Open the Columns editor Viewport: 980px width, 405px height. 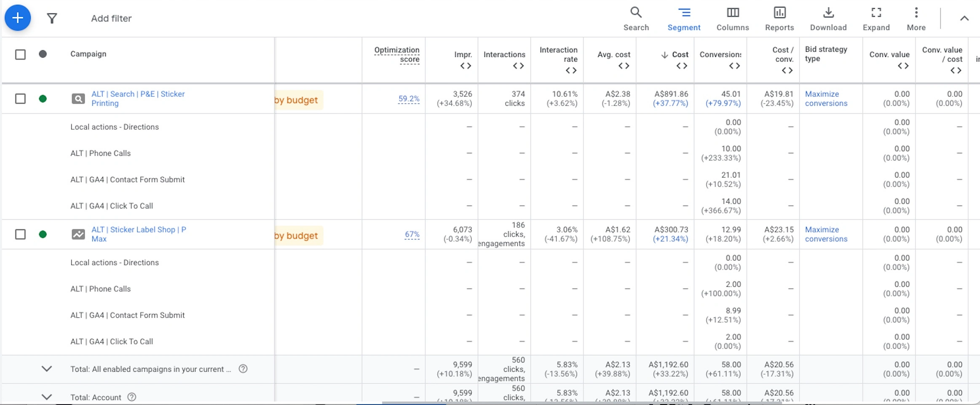coord(733,18)
